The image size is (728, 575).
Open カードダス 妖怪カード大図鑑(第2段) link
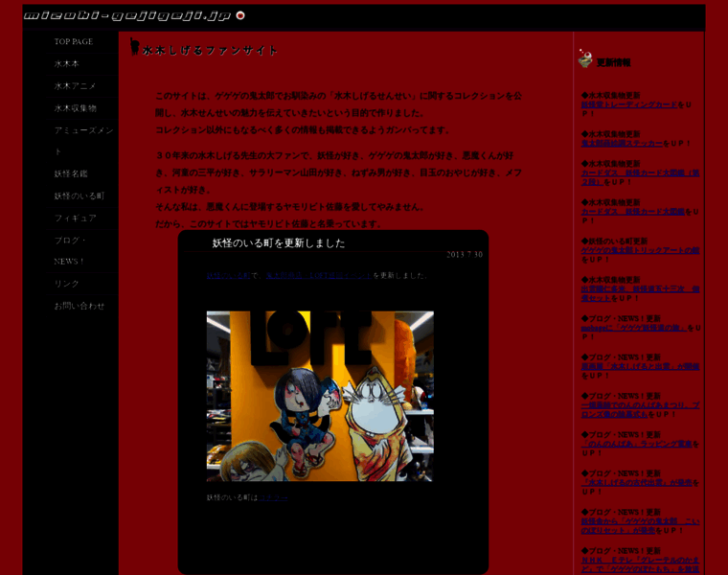[640, 177]
